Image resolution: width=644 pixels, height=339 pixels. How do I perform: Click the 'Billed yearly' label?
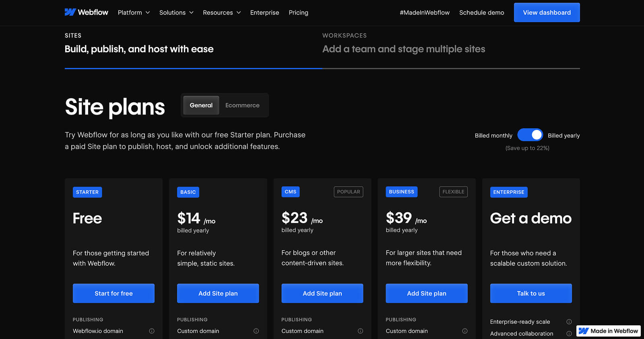point(563,136)
